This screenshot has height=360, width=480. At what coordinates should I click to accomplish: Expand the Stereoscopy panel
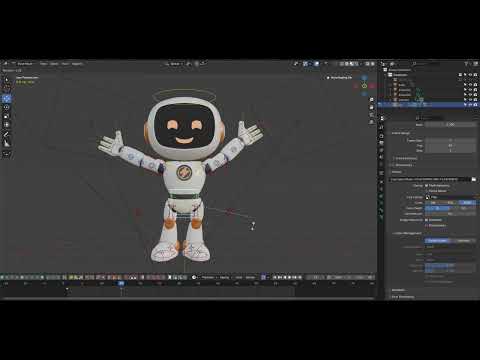click(403, 165)
